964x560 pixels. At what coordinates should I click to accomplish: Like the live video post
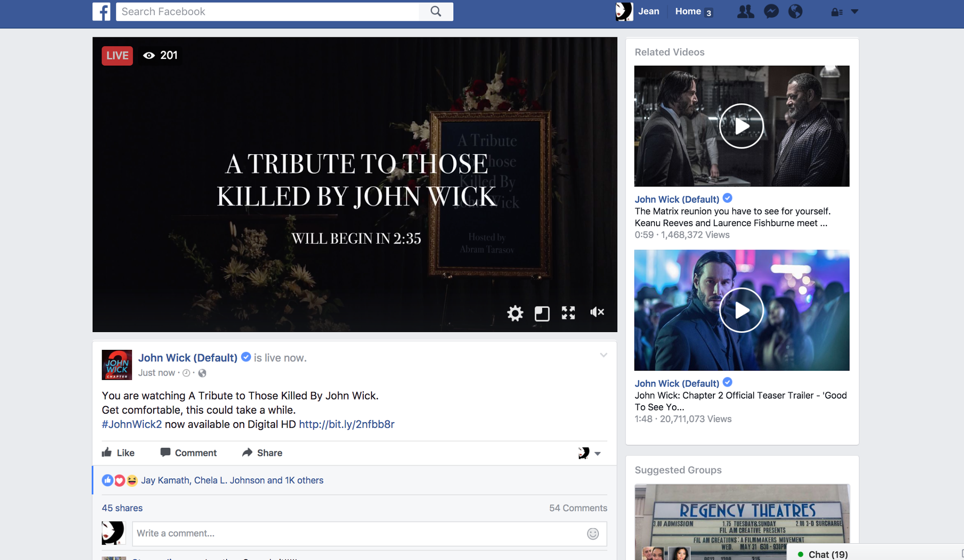click(x=118, y=453)
